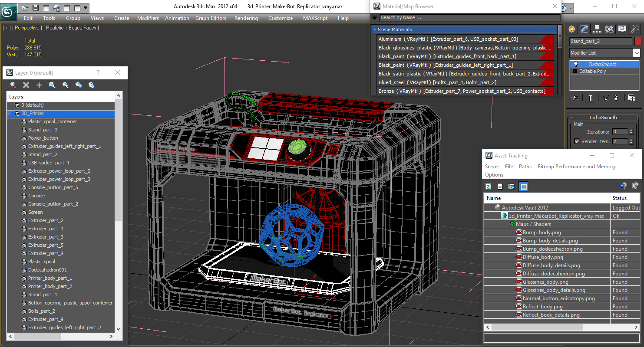Select table view icon in Asset Tracking
This screenshot has width=644, height=347.
523,187
